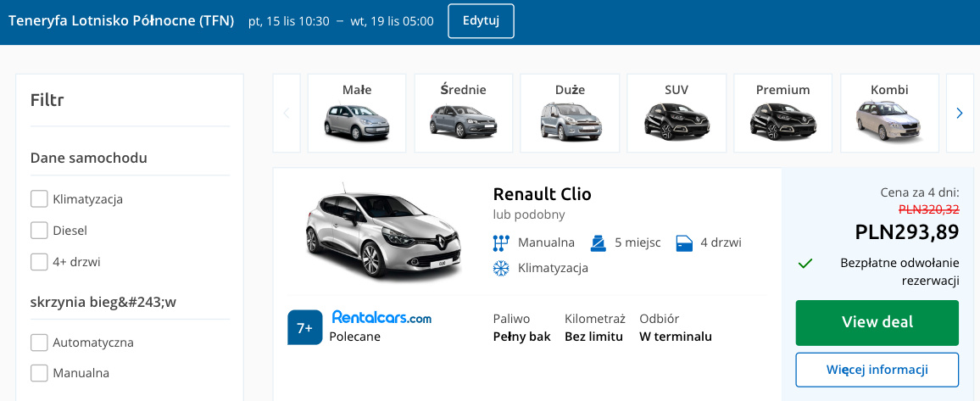Toggle the Manualna gearbox filter checkbox
This screenshot has width=980, height=401.
point(39,373)
